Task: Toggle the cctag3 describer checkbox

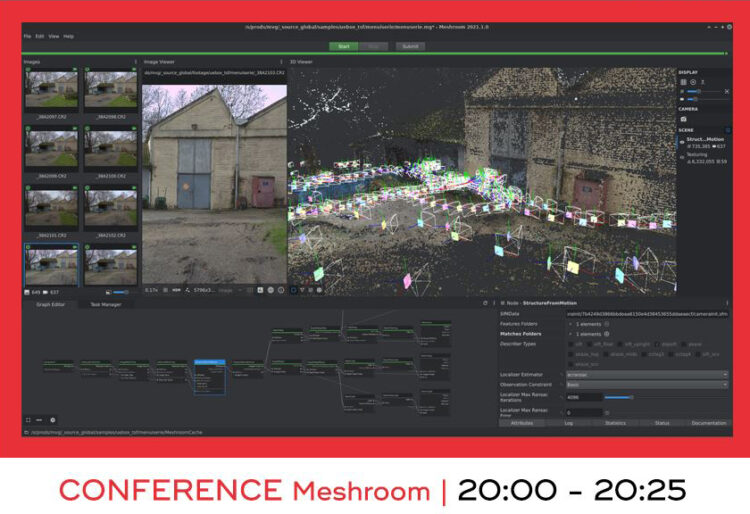Action: [644, 354]
